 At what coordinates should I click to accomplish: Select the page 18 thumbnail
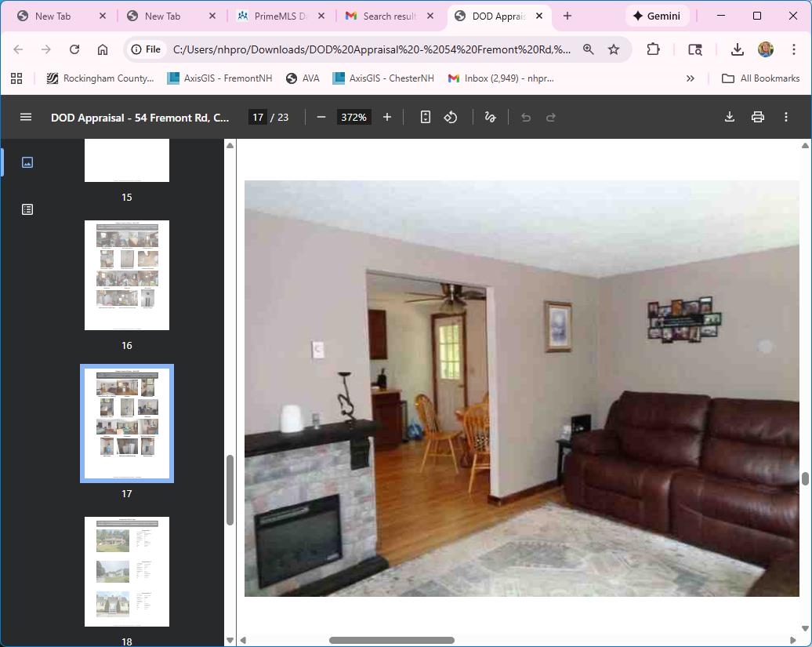click(126, 572)
